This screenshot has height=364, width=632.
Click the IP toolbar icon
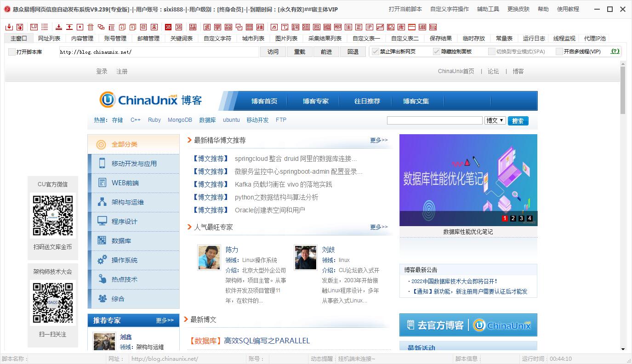370,27
